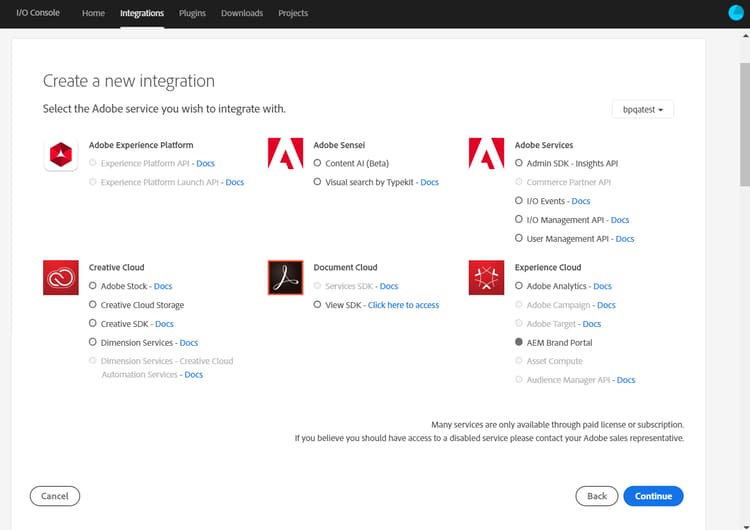Image resolution: width=750 pixels, height=530 pixels.
Task: Open the user profile avatar
Action: pos(736,13)
